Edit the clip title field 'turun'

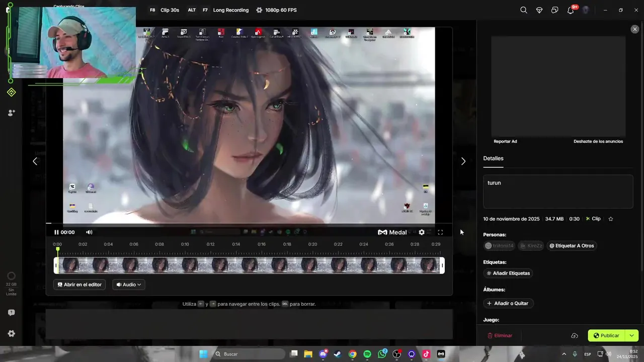pyautogui.click(x=558, y=192)
